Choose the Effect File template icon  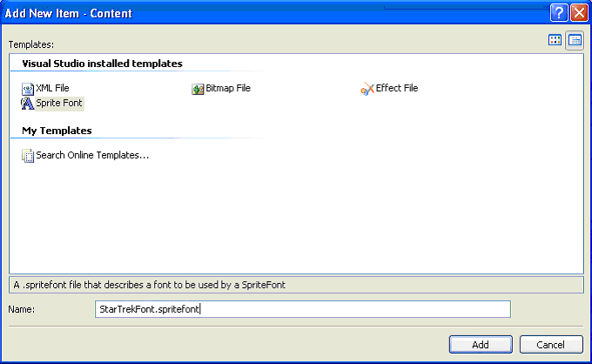pyautogui.click(x=367, y=89)
